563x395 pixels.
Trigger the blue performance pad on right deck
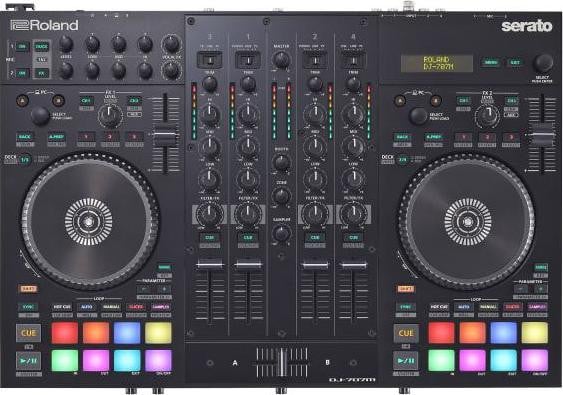click(504, 333)
